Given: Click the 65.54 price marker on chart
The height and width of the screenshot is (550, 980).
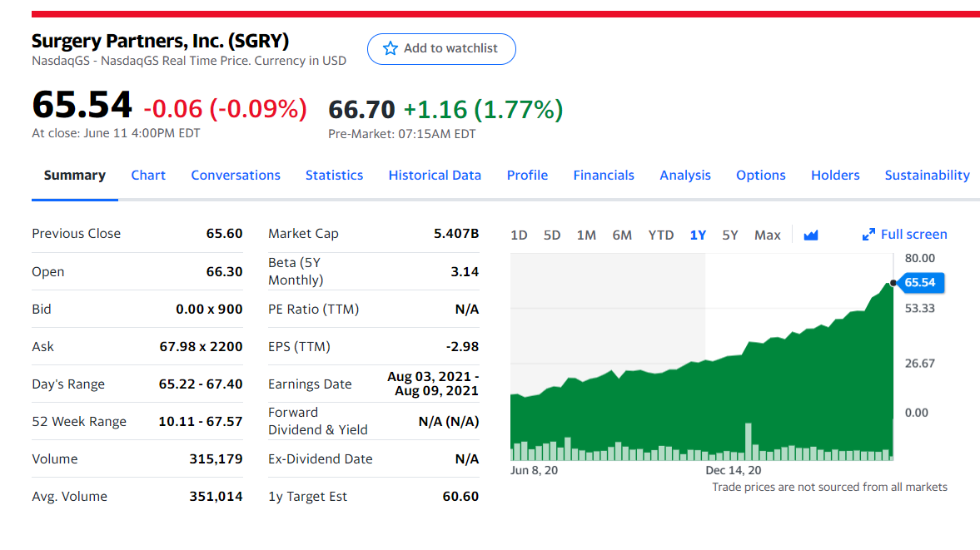Looking at the screenshot, I should coord(920,283).
